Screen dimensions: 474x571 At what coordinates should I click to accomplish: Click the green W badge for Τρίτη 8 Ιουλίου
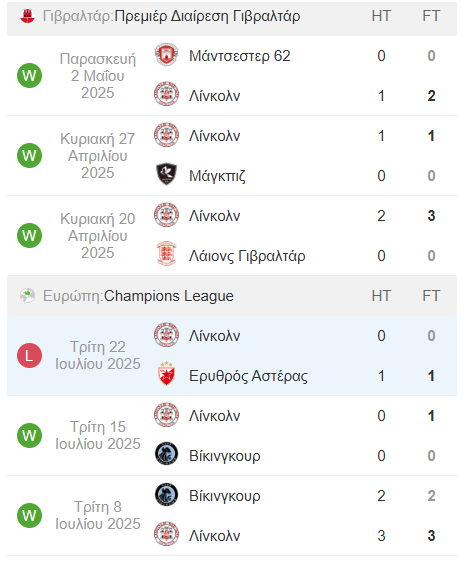(29, 515)
